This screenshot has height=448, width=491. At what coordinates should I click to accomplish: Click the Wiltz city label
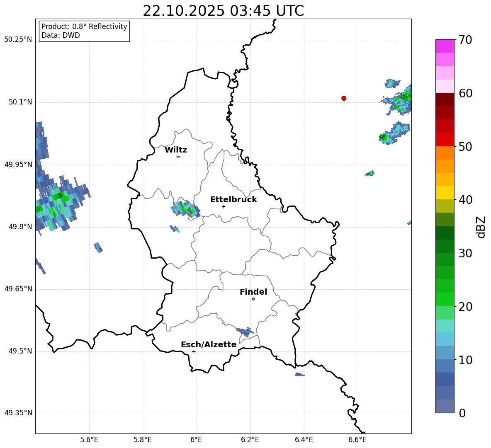[176, 150]
